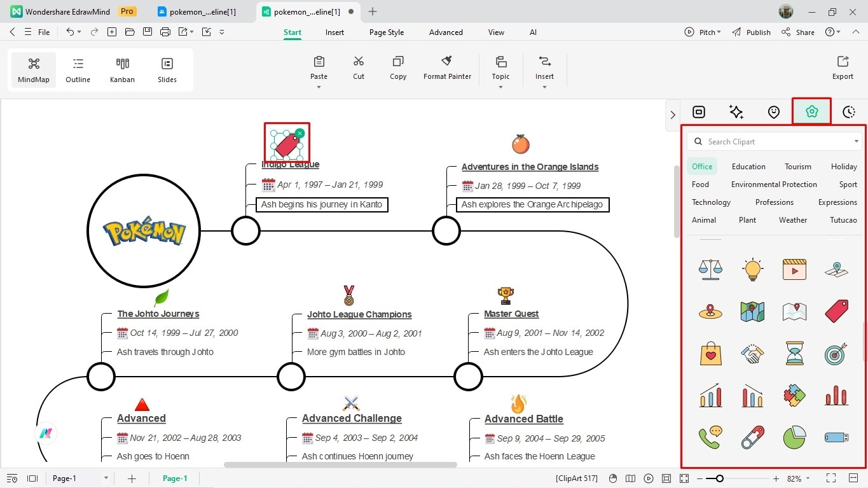Insert the USB flash drive clipart

point(836,437)
